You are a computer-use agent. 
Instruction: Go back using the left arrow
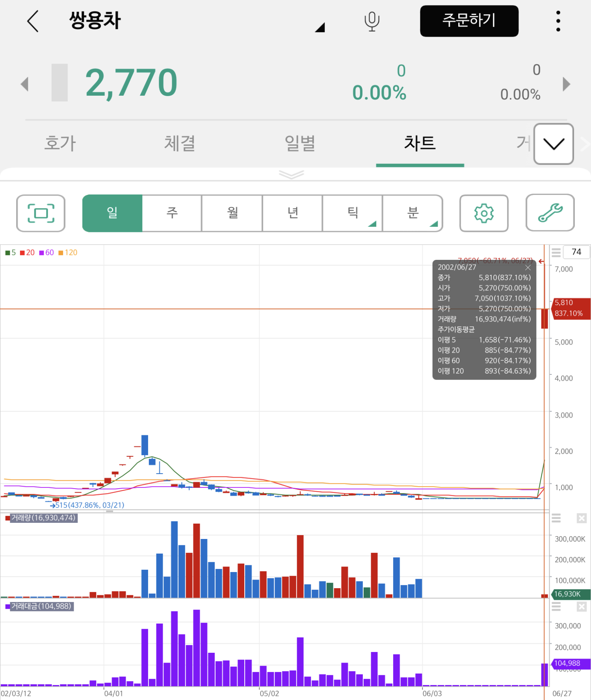click(33, 21)
